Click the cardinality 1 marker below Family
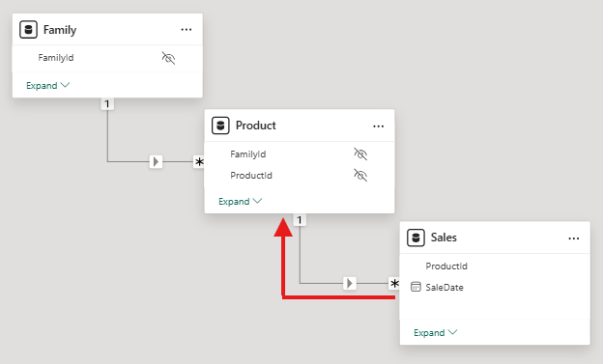 tap(107, 103)
